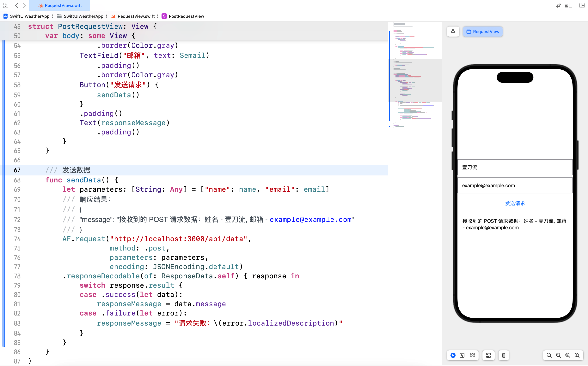This screenshot has height=366, width=588.
Task: Zoom out the preview canvas
Action: tap(549, 355)
